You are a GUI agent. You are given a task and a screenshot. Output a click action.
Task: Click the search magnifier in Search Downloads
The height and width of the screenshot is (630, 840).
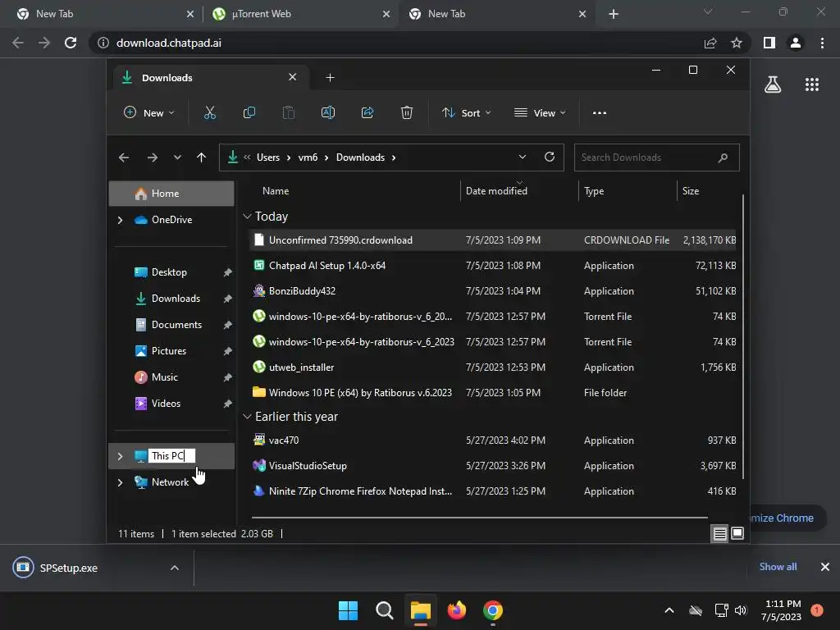(x=723, y=157)
